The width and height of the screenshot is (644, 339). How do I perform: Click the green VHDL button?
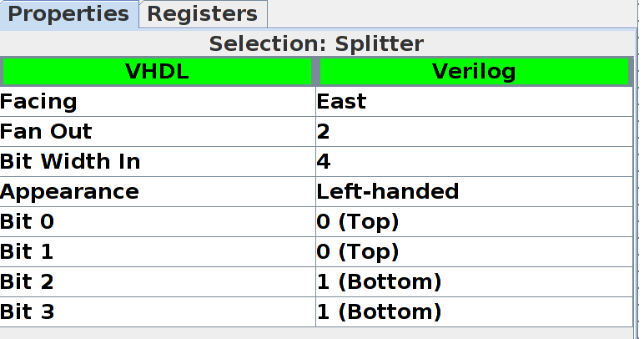157,72
